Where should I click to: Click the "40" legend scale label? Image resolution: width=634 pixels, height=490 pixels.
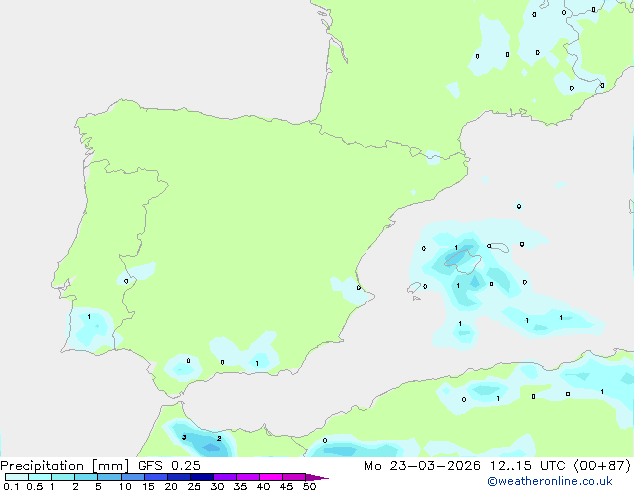[263, 486]
